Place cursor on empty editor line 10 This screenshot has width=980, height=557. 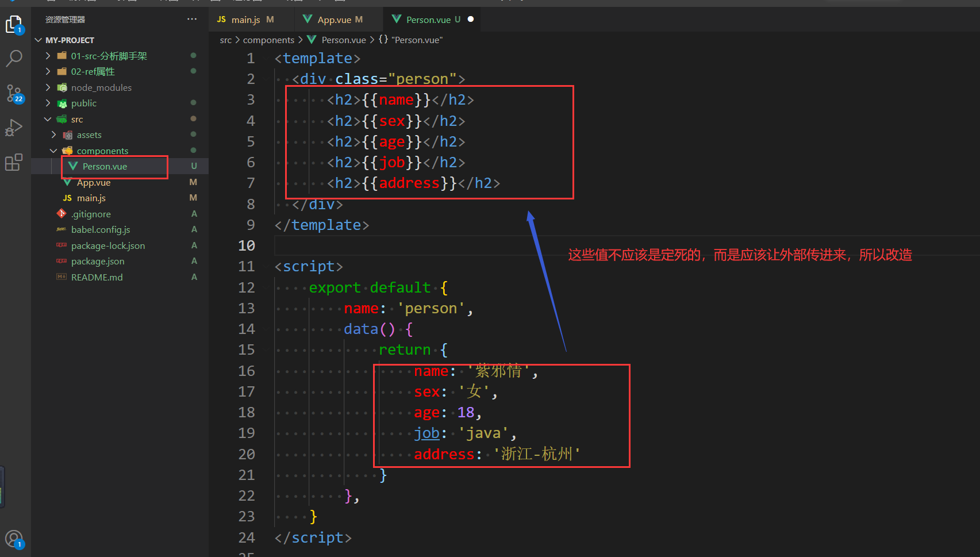[x=627, y=245]
